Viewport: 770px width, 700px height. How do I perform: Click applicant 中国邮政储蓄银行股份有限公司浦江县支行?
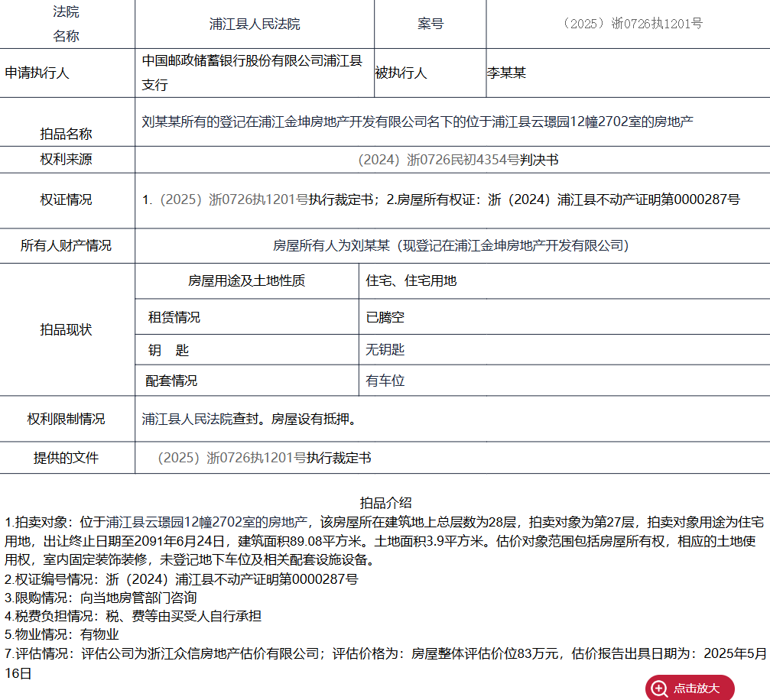point(252,73)
